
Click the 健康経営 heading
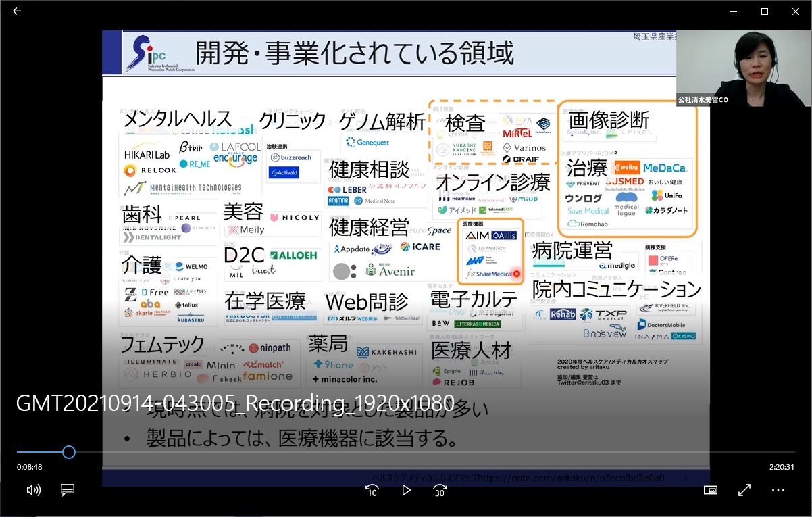370,226
